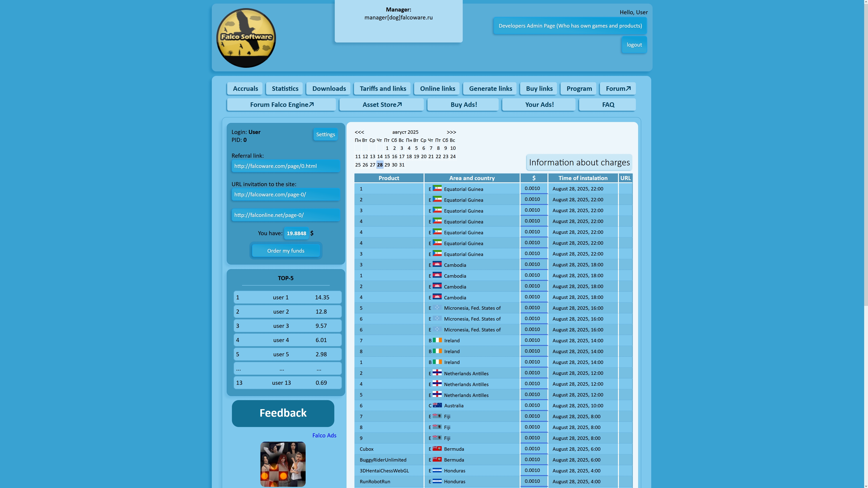This screenshot has height=488, width=868.
Task: Open the Developers Admin Page button
Action: pos(570,26)
